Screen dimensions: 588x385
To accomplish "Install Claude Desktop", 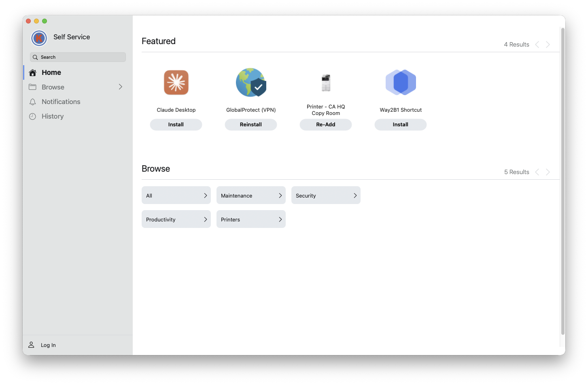I will pyautogui.click(x=176, y=125).
